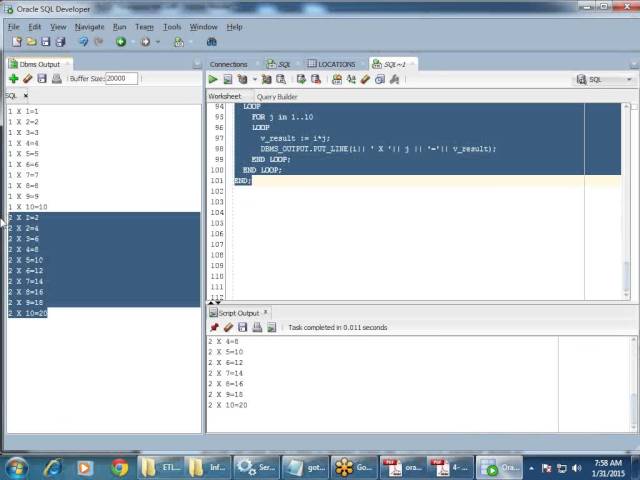Go back with the green arrow icon
The width and height of the screenshot is (640, 480).
pos(121,42)
